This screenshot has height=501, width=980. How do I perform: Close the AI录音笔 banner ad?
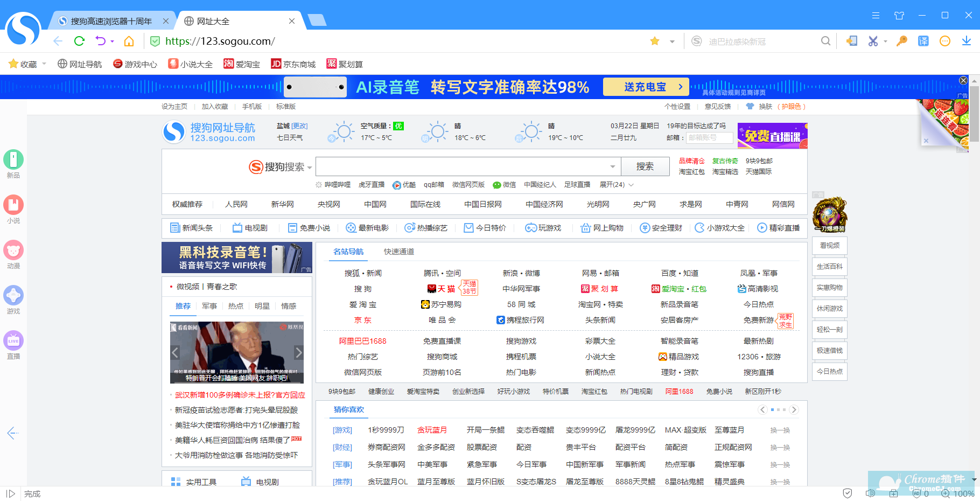pyautogui.click(x=963, y=80)
